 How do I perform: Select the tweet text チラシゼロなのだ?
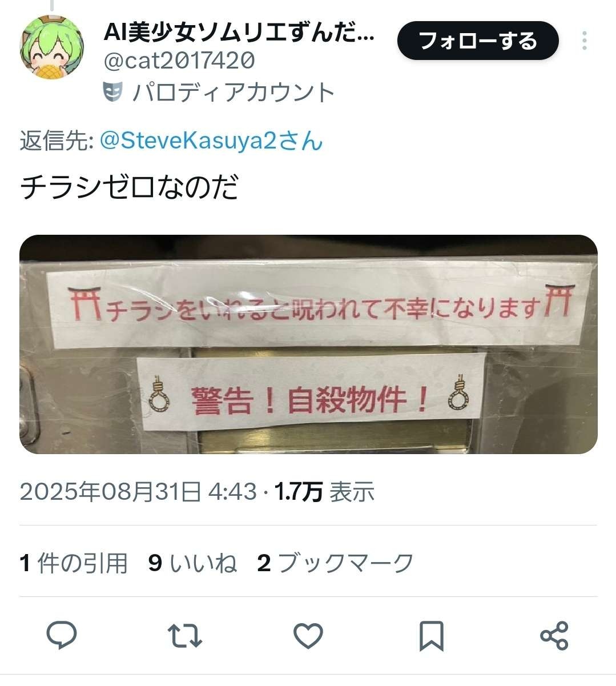tap(129, 188)
